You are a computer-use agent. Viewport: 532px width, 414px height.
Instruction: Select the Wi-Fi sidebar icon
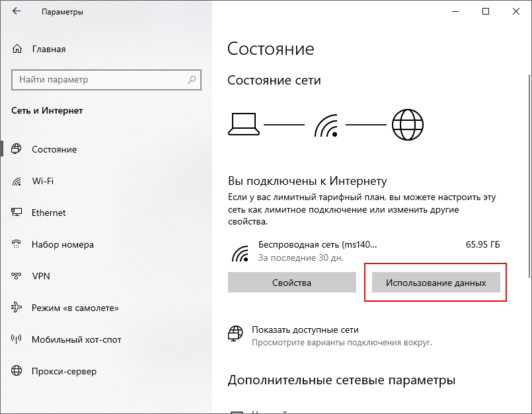click(x=17, y=182)
